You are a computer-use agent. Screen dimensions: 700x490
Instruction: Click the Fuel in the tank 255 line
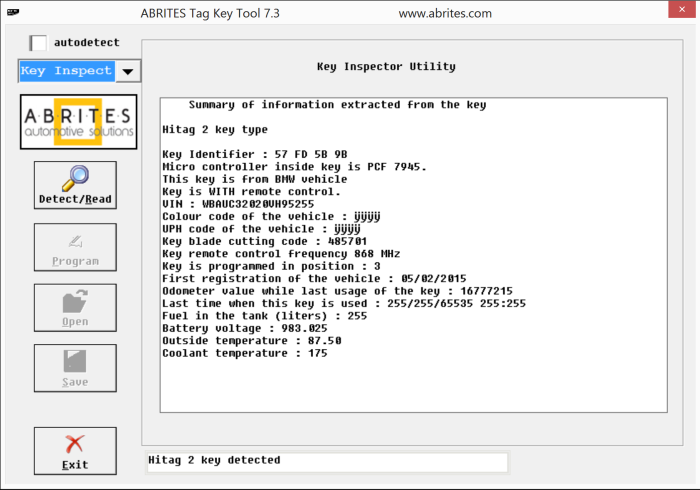[x=264, y=316]
